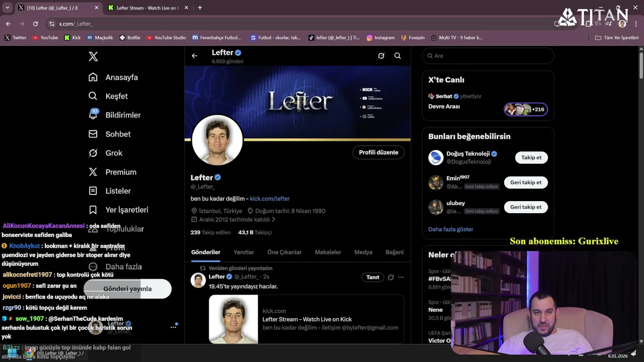
Task: Close the X browser tab
Action: click(x=97, y=8)
